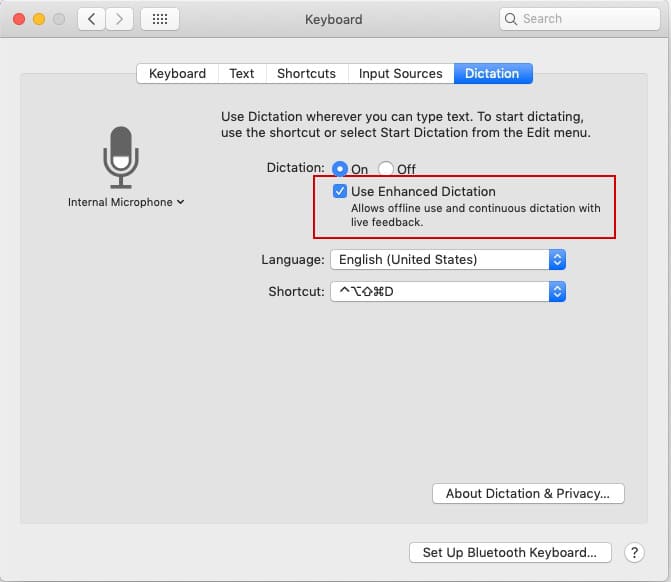The image size is (671, 582).
Task: Open the Language dropdown
Action: 448,259
